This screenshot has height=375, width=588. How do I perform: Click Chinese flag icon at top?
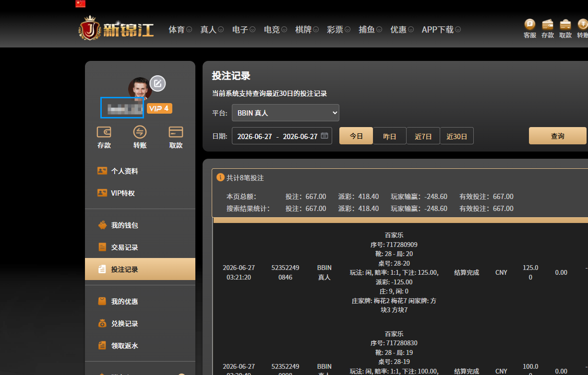[x=80, y=3]
